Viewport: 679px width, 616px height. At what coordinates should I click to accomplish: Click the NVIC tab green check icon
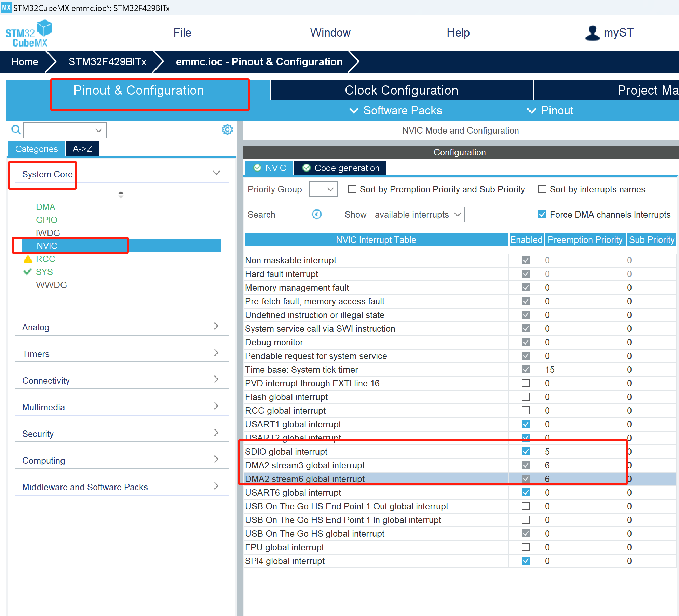coord(257,168)
